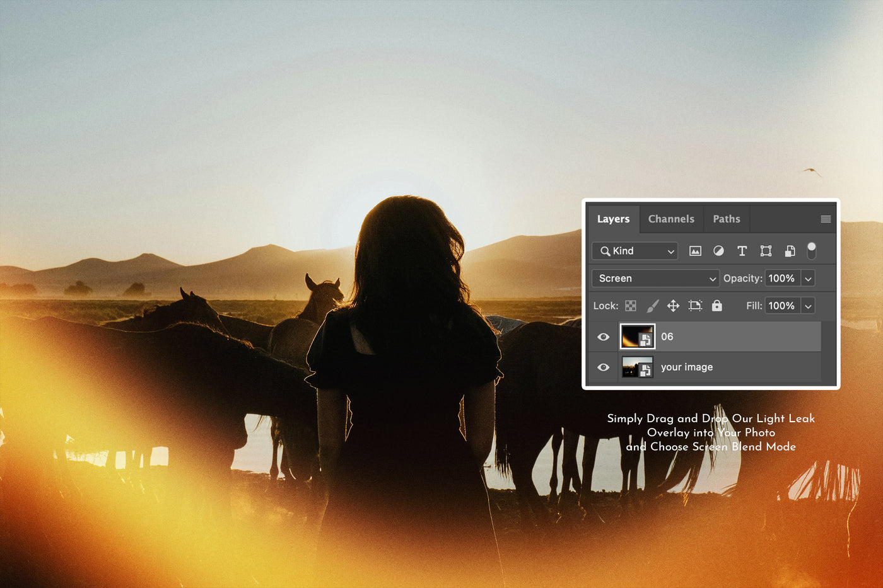Click the Opacity 100% value field
Screen dimensions: 883x588
click(x=782, y=278)
